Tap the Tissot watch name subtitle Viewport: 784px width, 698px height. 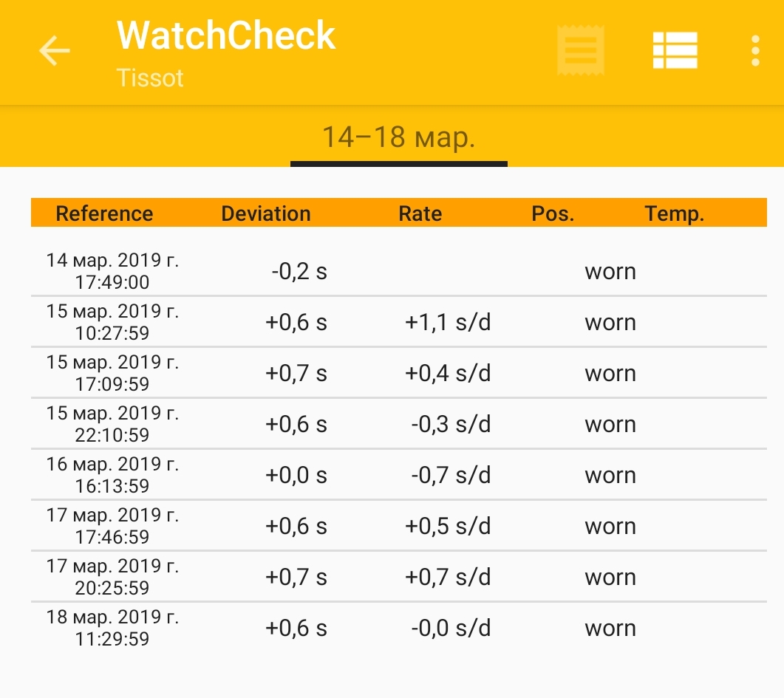(x=150, y=78)
